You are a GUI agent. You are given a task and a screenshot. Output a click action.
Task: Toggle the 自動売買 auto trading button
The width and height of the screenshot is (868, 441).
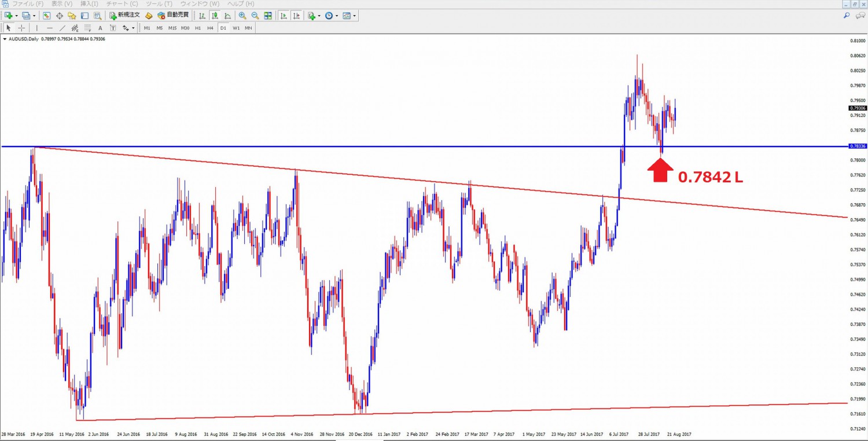173,16
